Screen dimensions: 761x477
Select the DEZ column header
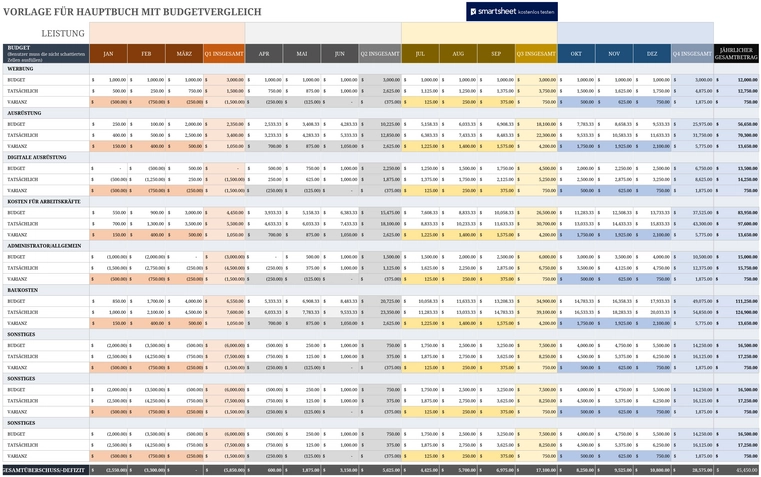(x=652, y=54)
